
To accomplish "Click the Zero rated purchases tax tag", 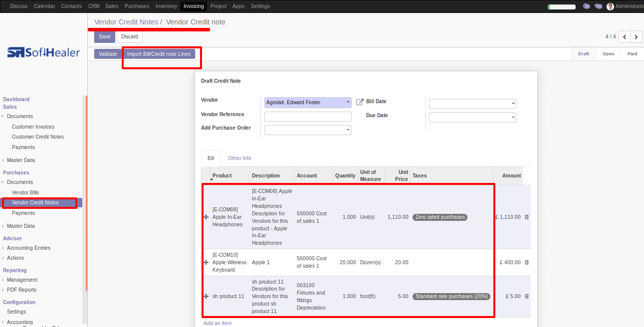I will pyautogui.click(x=440, y=217).
